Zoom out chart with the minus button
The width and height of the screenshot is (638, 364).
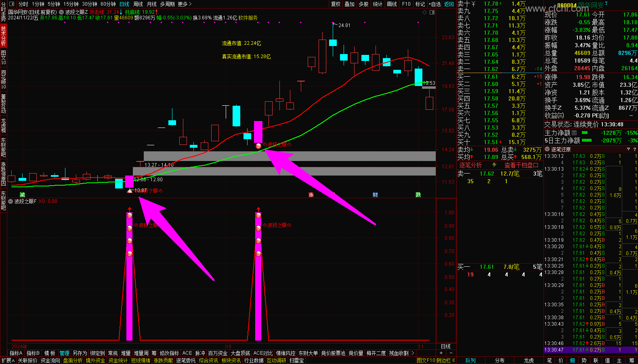(451, 353)
